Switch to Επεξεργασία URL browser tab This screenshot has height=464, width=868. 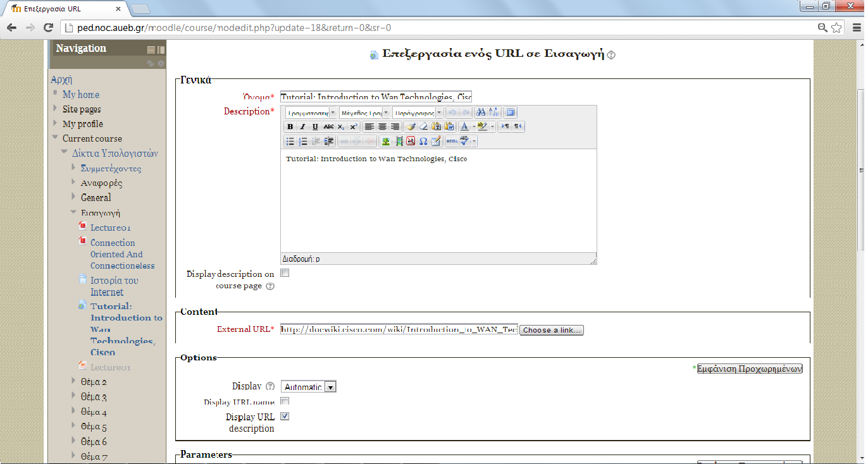[x=65, y=9]
